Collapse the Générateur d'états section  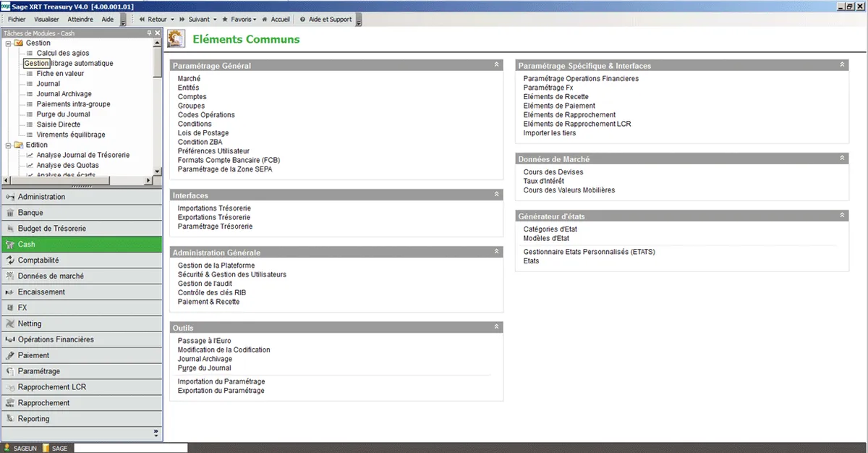(843, 216)
